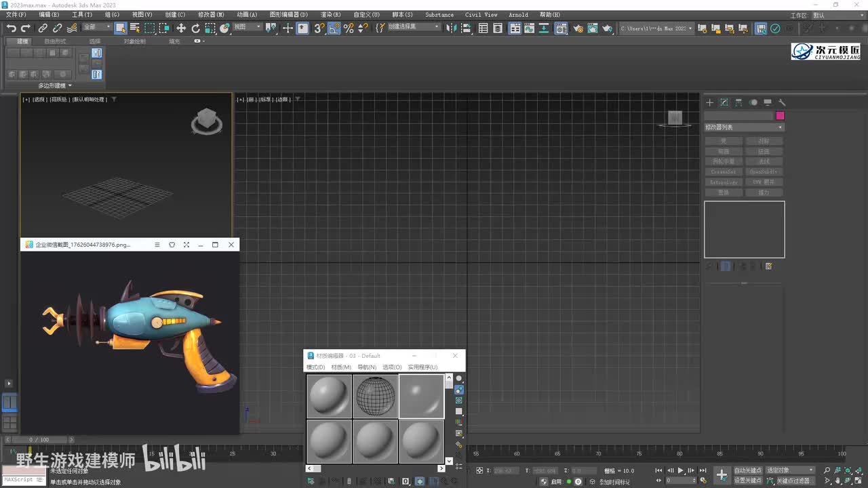The height and width of the screenshot is (488, 868).
Task: Choose the Rectangular Selection Region tool
Action: tap(149, 28)
